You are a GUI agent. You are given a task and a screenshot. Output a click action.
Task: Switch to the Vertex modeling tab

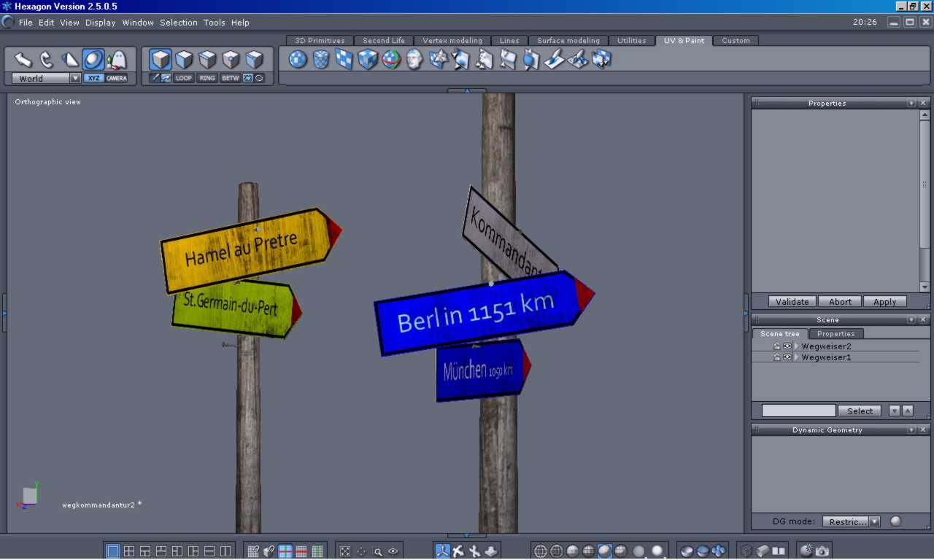(x=452, y=41)
